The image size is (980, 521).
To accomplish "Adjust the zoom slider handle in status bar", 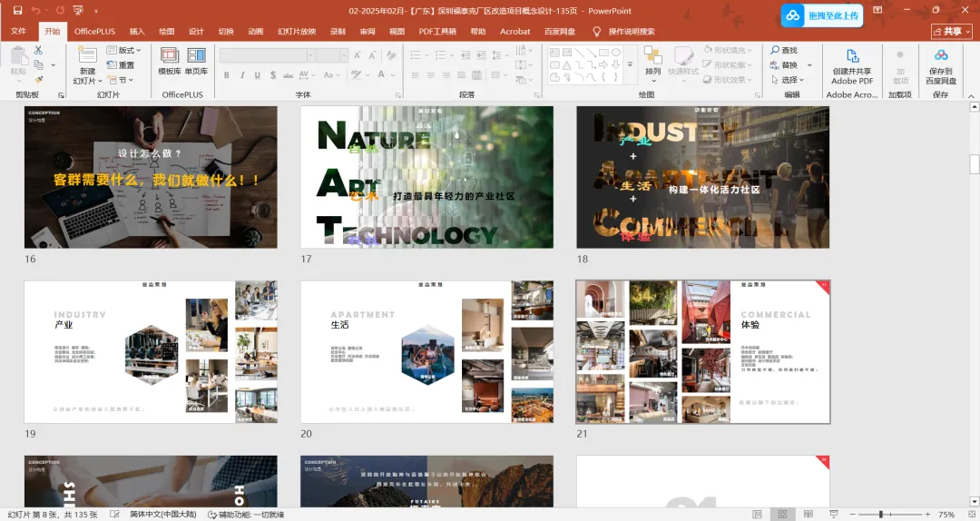I will 880,514.
